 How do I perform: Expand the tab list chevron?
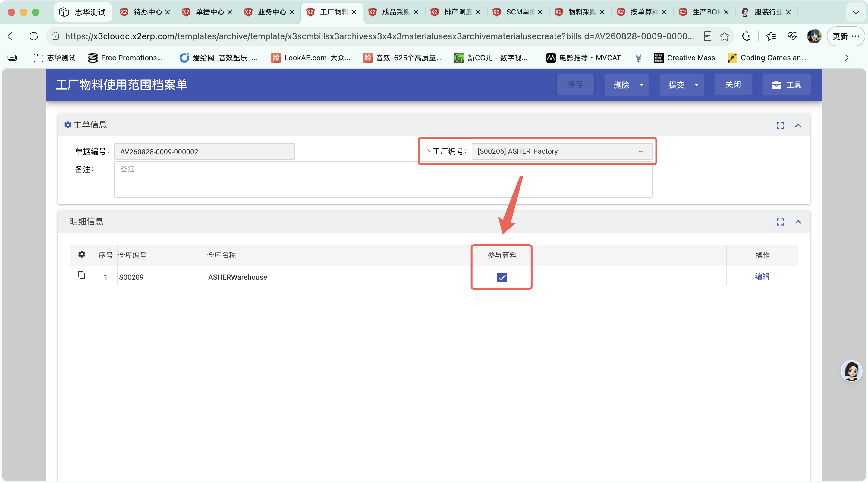click(856, 12)
